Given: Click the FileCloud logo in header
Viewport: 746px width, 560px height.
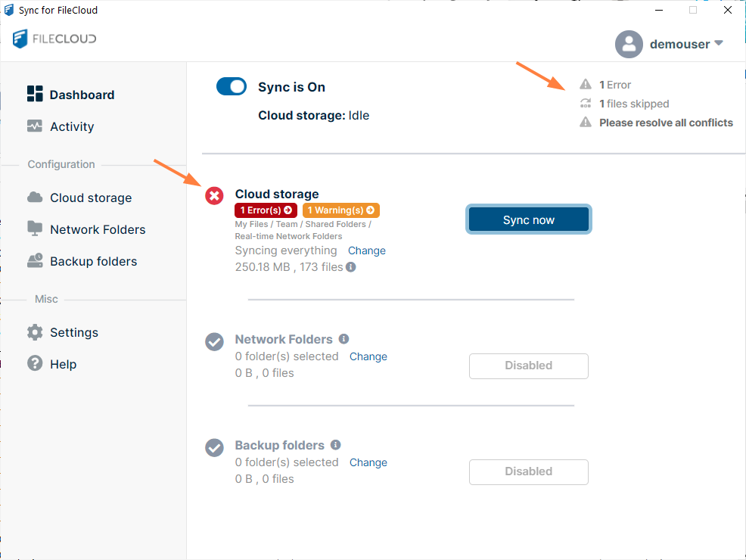Looking at the screenshot, I should click(54, 39).
